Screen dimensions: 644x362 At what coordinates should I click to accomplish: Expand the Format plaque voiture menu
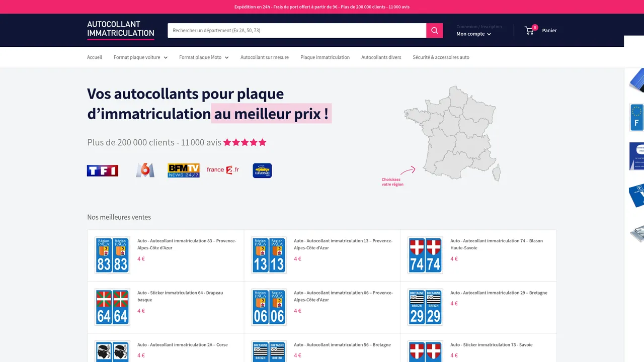point(140,57)
